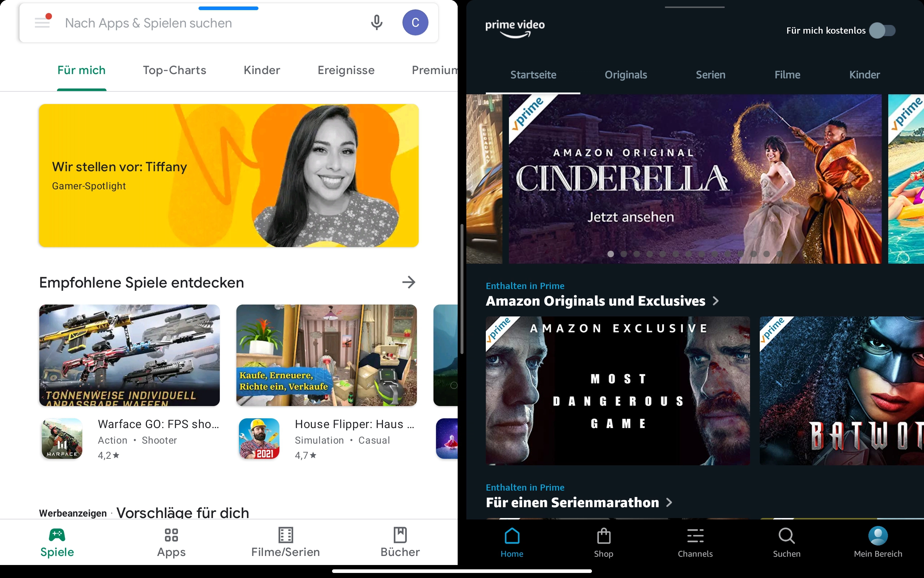
Task: Click the drag handle atop the Prime Video window
Action: pyautogui.click(x=694, y=7)
